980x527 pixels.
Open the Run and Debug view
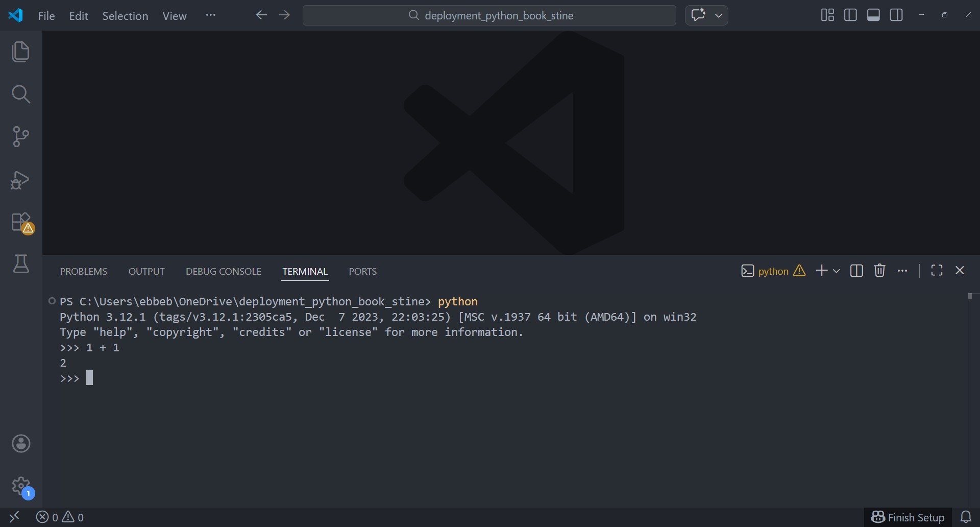20,180
